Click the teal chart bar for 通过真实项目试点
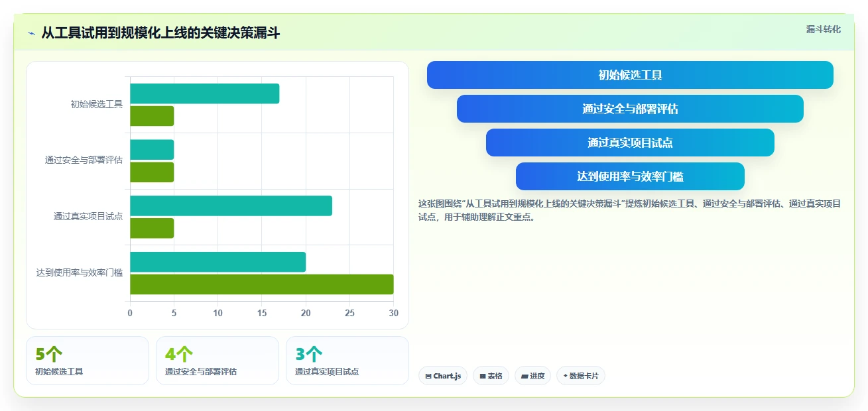 [x=231, y=206]
